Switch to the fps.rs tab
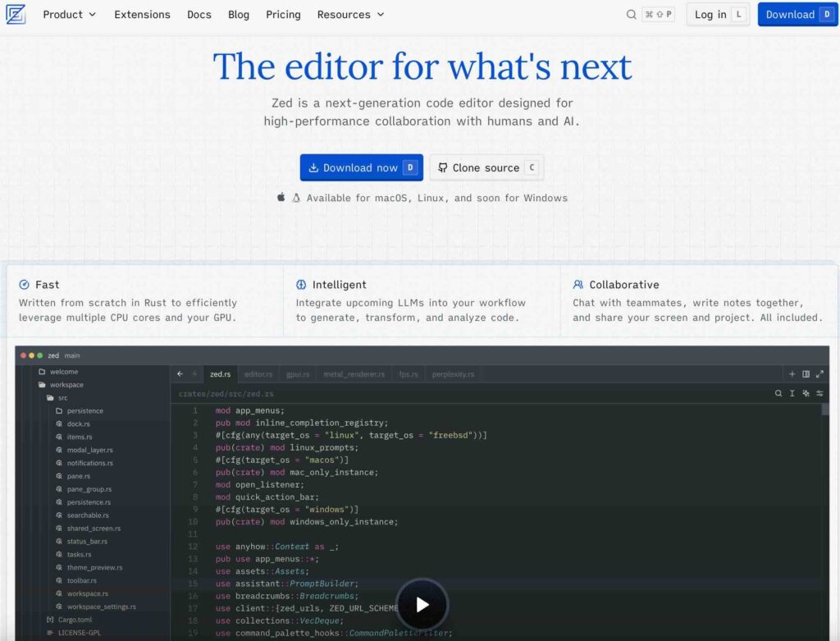The image size is (840, 641). [x=409, y=374]
